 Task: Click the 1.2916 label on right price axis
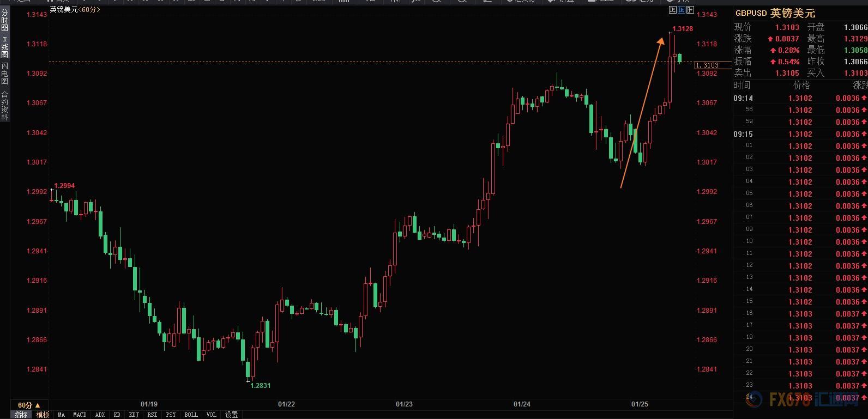click(x=707, y=281)
